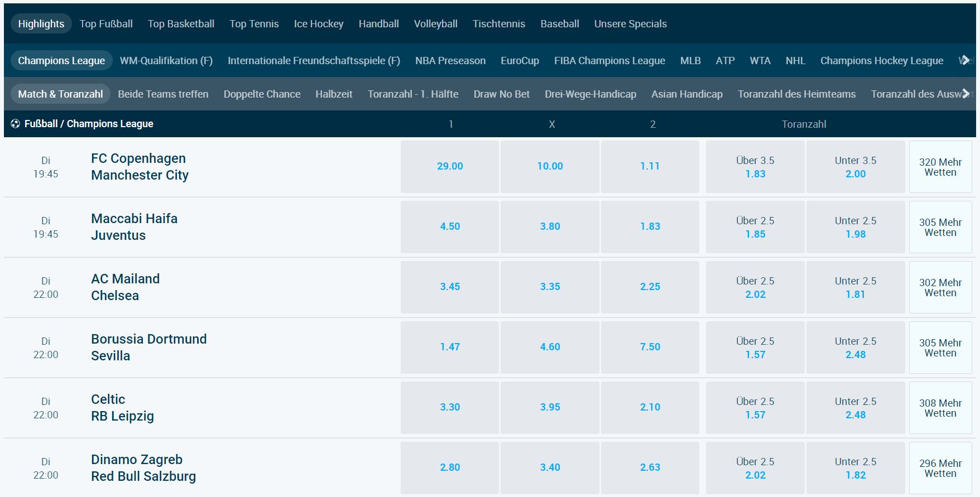Open the Asian Handicap market view
980x497 pixels.
click(x=686, y=94)
